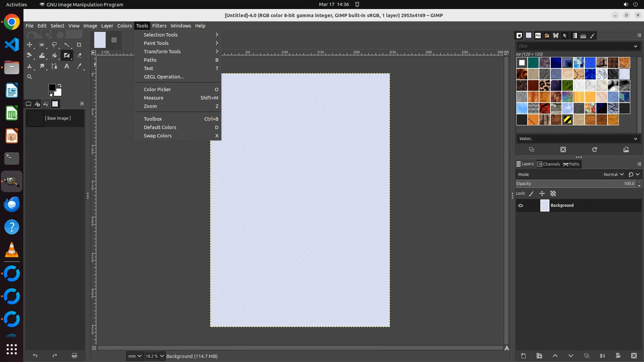The width and height of the screenshot is (644, 362).
Task: Choose GEGL Operation menu entry
Action: pyautogui.click(x=164, y=77)
